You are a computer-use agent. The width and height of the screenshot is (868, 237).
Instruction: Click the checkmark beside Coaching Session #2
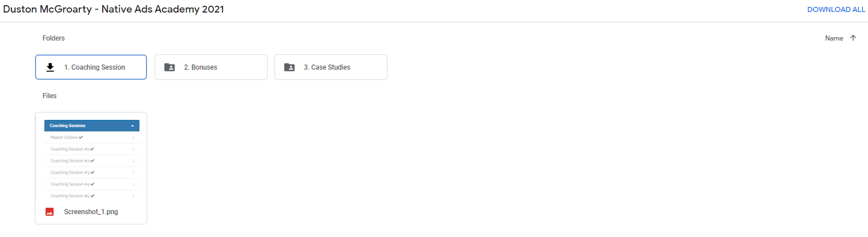click(x=92, y=160)
